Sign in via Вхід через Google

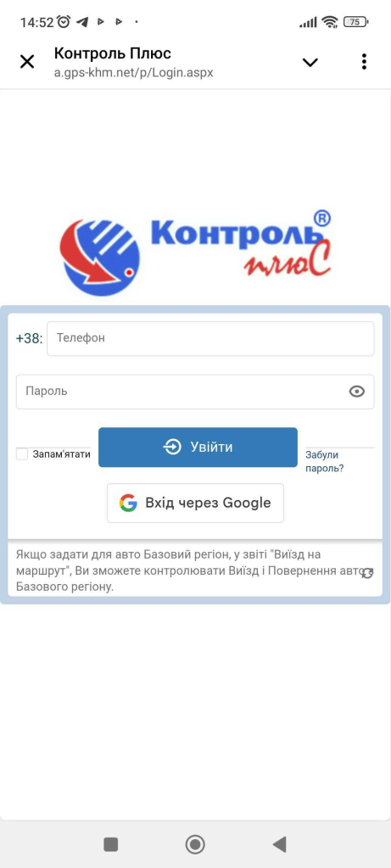click(x=195, y=503)
